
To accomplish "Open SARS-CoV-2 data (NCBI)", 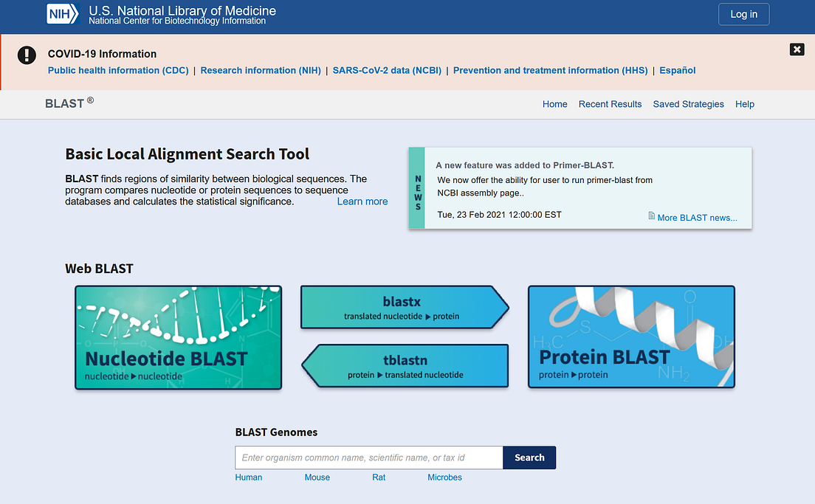I will pos(388,70).
